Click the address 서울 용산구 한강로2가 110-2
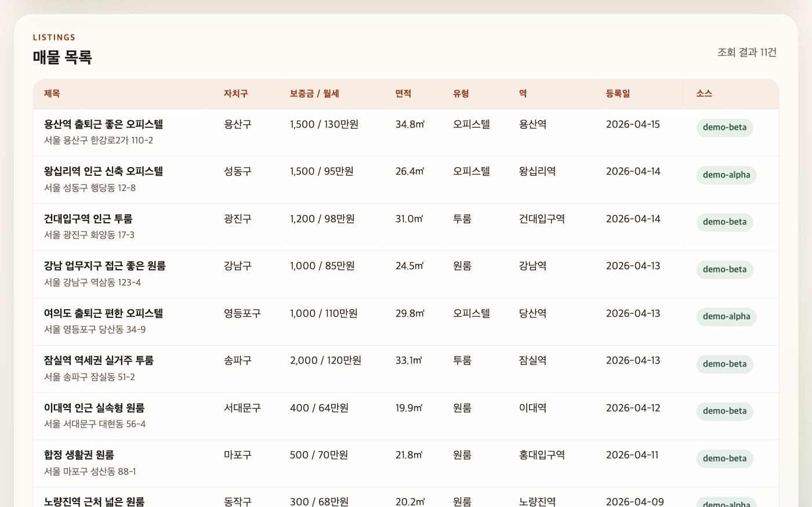The height and width of the screenshot is (507, 812). coord(99,140)
